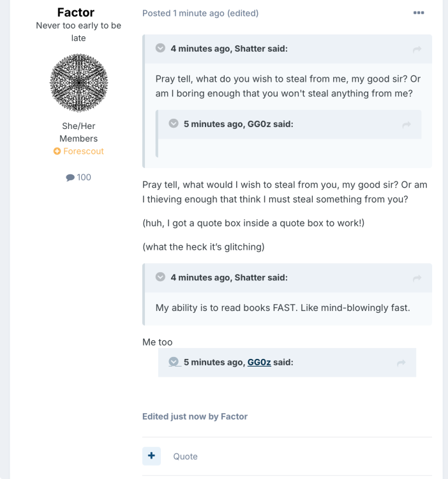View Factor's 100 posts count
Image resolution: width=448 pixels, height=479 pixels.
tap(78, 177)
